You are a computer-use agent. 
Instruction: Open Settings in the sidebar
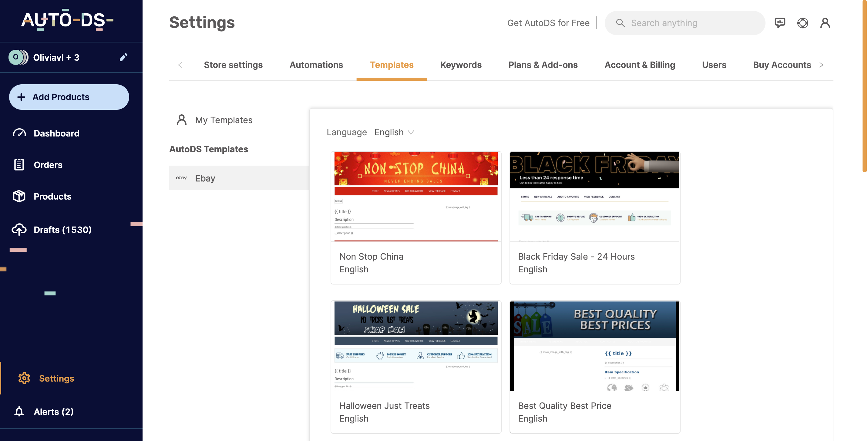click(x=57, y=378)
